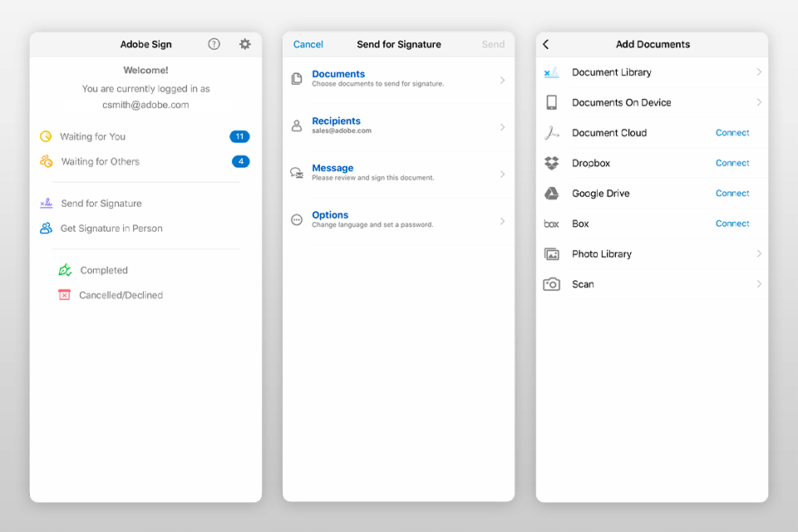
Task: Tap the Waiting for Others icon
Action: (47, 161)
